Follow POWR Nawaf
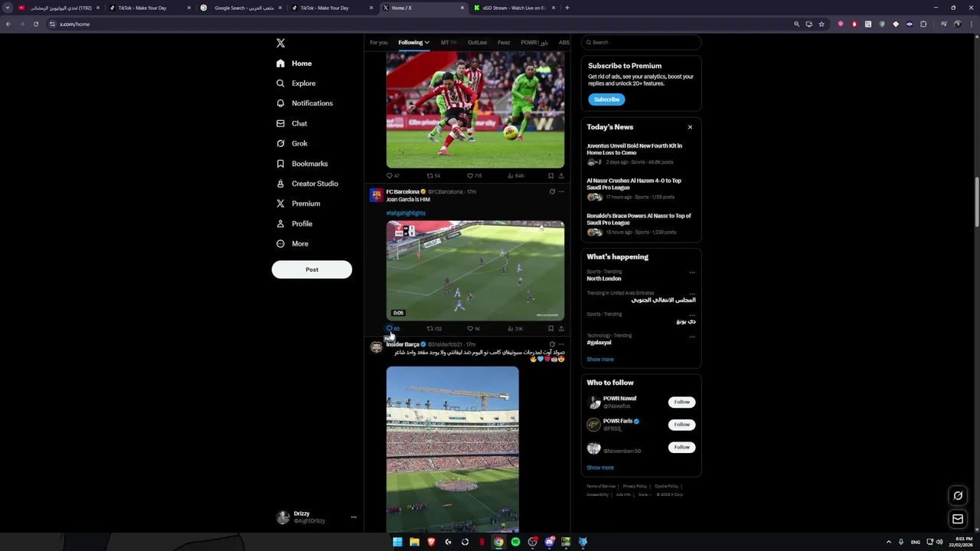This screenshot has height=551, width=980. click(x=681, y=402)
